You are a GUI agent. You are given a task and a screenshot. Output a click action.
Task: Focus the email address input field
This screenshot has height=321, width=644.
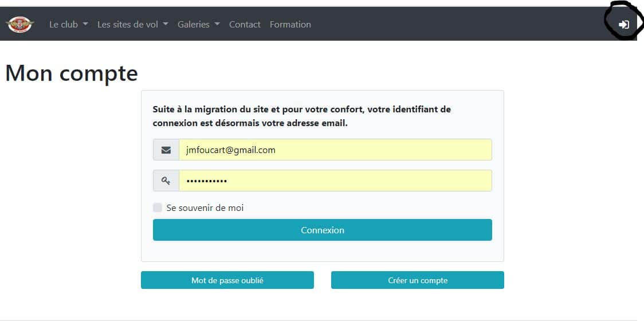[335, 150]
